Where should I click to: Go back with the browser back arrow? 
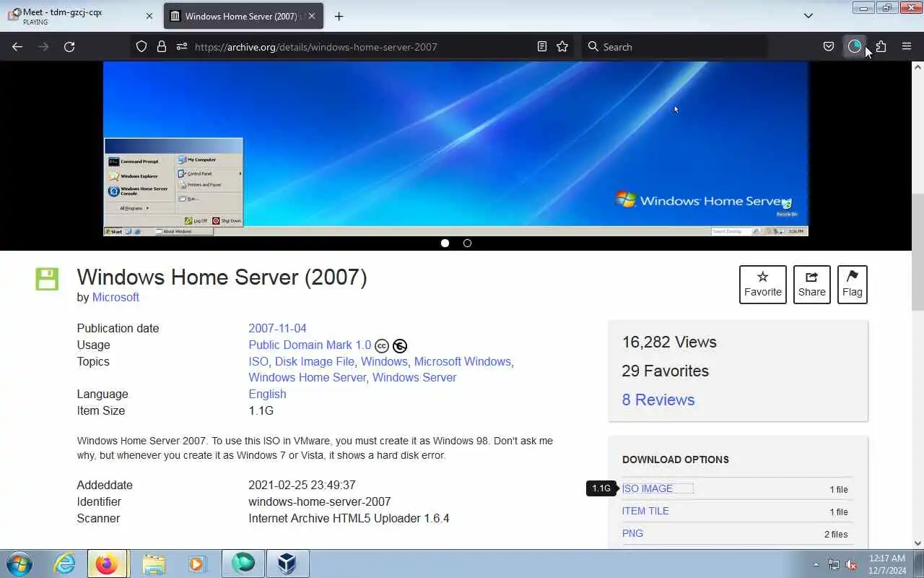17,46
